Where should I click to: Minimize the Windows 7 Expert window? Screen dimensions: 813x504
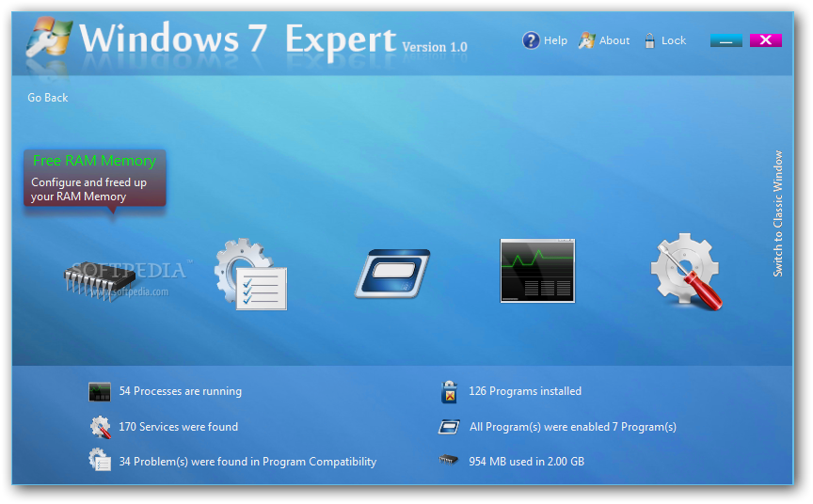pyautogui.click(x=725, y=40)
